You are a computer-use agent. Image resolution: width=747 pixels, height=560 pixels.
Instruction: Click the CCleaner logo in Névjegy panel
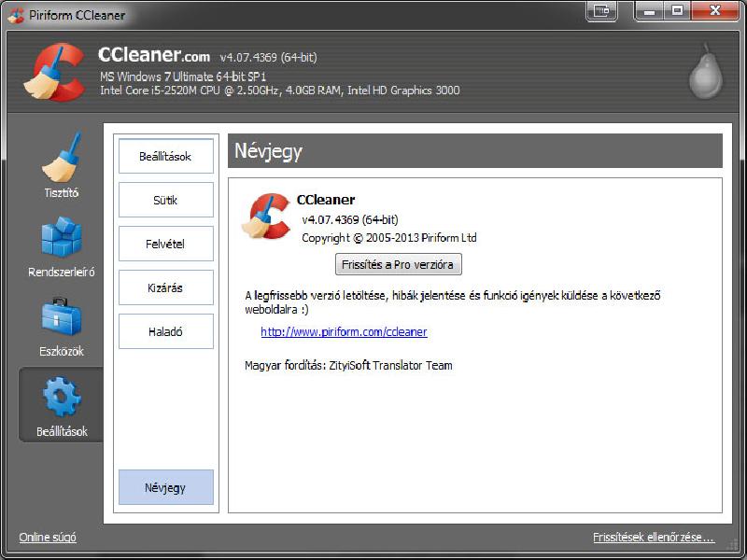266,216
